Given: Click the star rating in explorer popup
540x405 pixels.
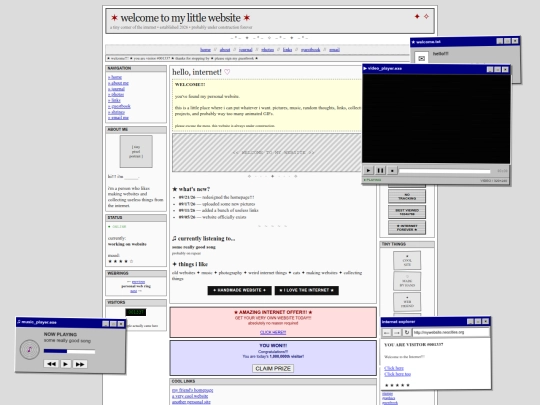Looking at the screenshot, I should pos(397,385).
